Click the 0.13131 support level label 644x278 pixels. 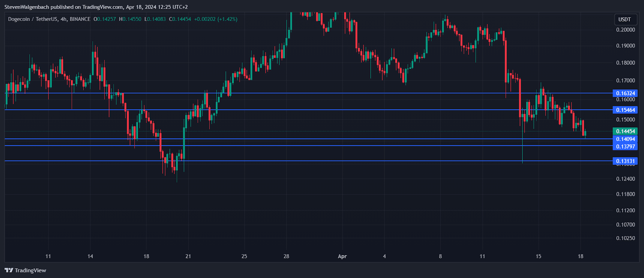625,161
